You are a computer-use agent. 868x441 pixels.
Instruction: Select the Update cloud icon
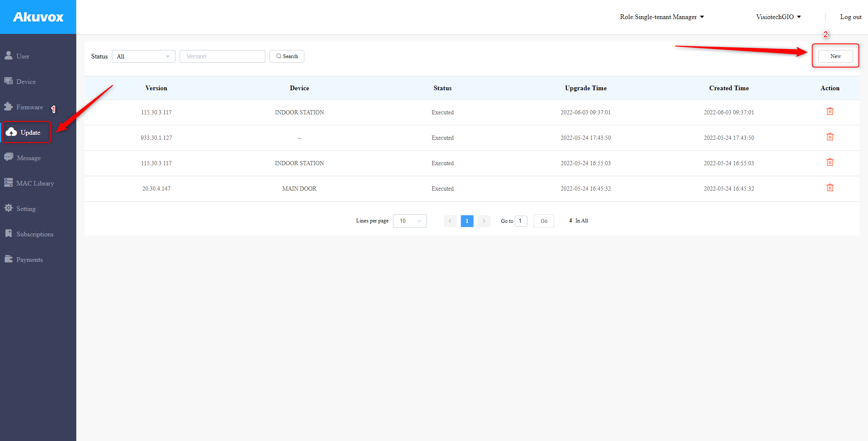tap(11, 132)
